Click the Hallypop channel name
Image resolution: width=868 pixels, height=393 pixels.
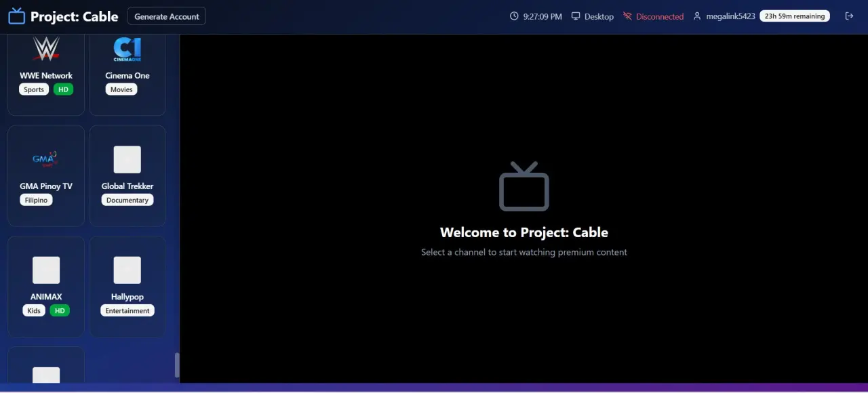click(x=127, y=296)
